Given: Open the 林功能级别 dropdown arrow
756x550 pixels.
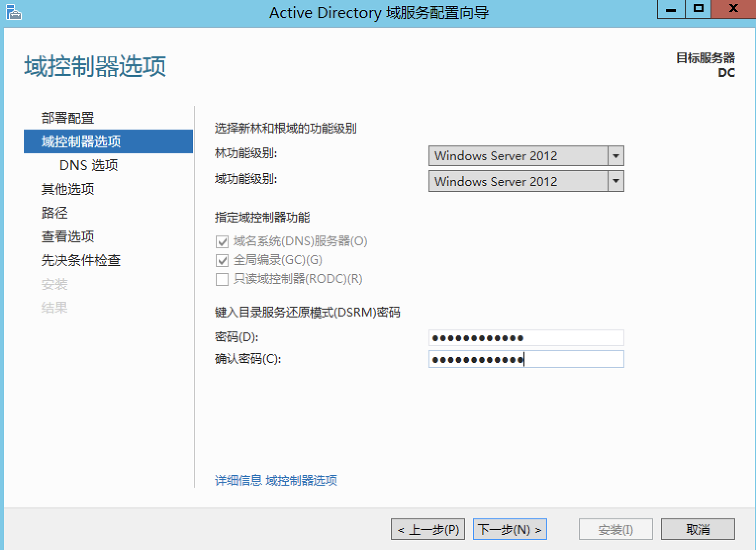Looking at the screenshot, I should coord(615,156).
